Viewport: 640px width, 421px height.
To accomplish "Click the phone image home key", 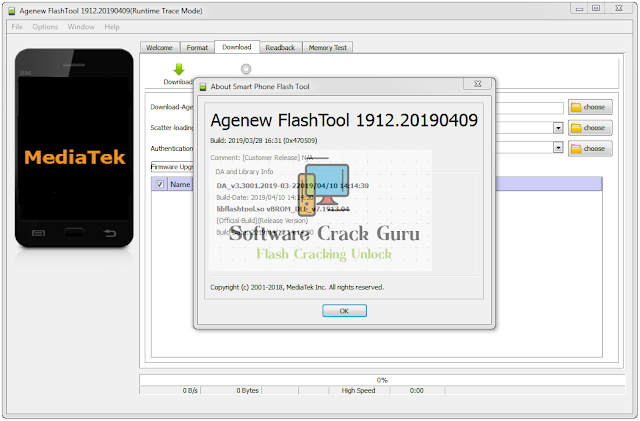I will (74, 233).
